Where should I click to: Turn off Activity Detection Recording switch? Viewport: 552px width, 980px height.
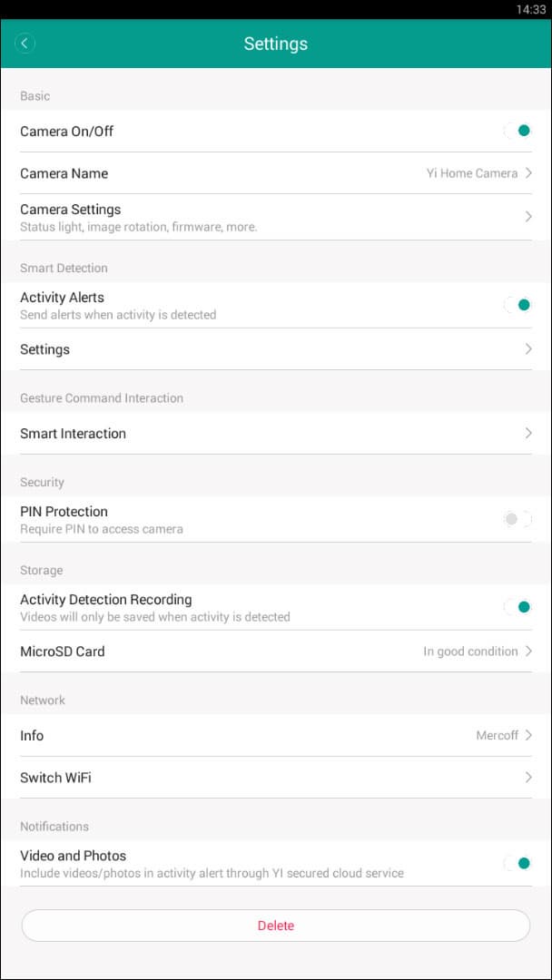click(x=517, y=607)
